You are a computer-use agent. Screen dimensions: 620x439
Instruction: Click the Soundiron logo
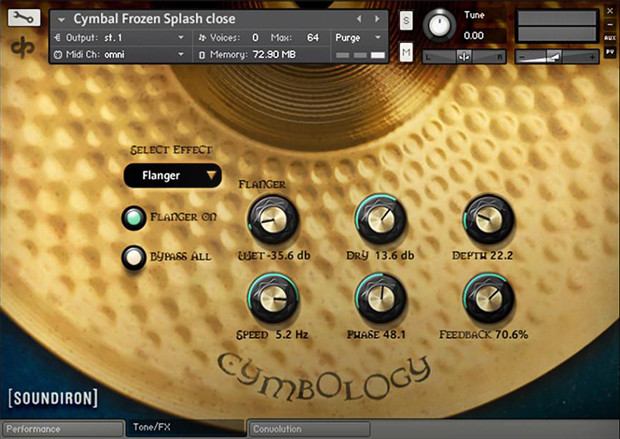point(53,398)
